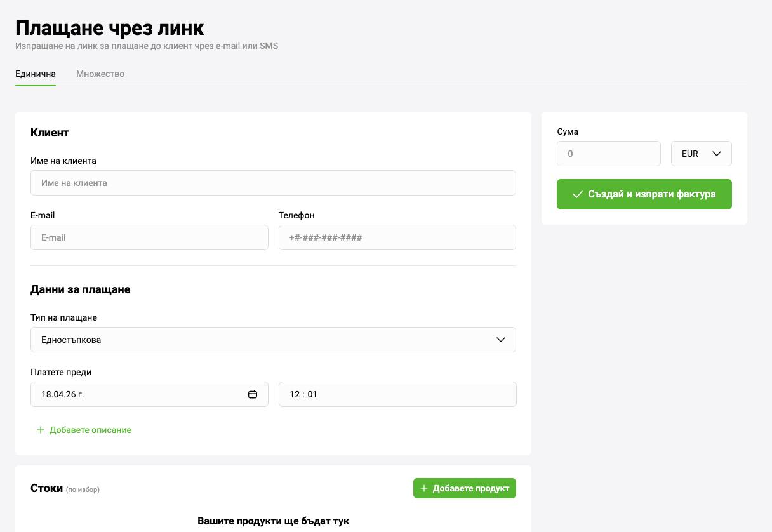This screenshot has height=532, width=772.
Task: Click the plus icon beside Добавете описание
Action: (x=41, y=430)
